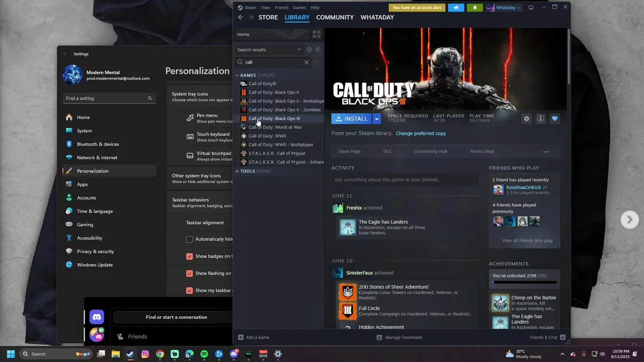Image resolution: width=644 pixels, height=362 pixels.
Task: Click the Steam announcements megaphone icon
Action: click(x=456, y=8)
